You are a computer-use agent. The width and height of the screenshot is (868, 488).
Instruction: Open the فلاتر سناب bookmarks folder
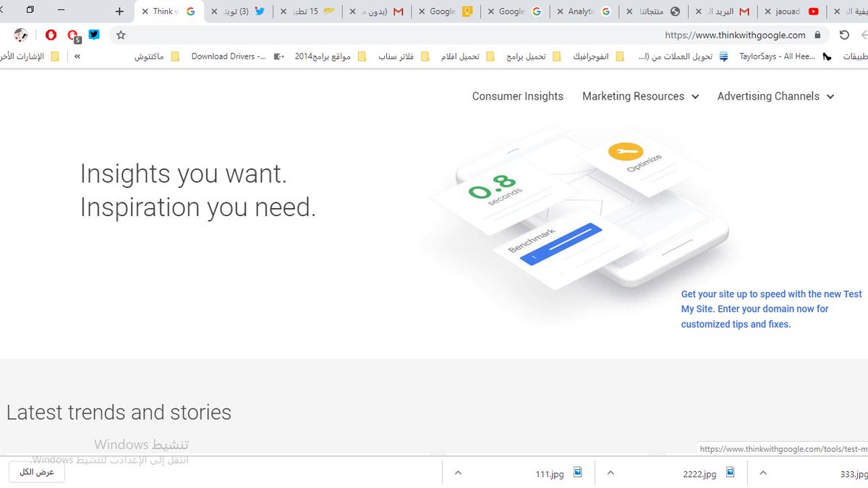point(404,56)
